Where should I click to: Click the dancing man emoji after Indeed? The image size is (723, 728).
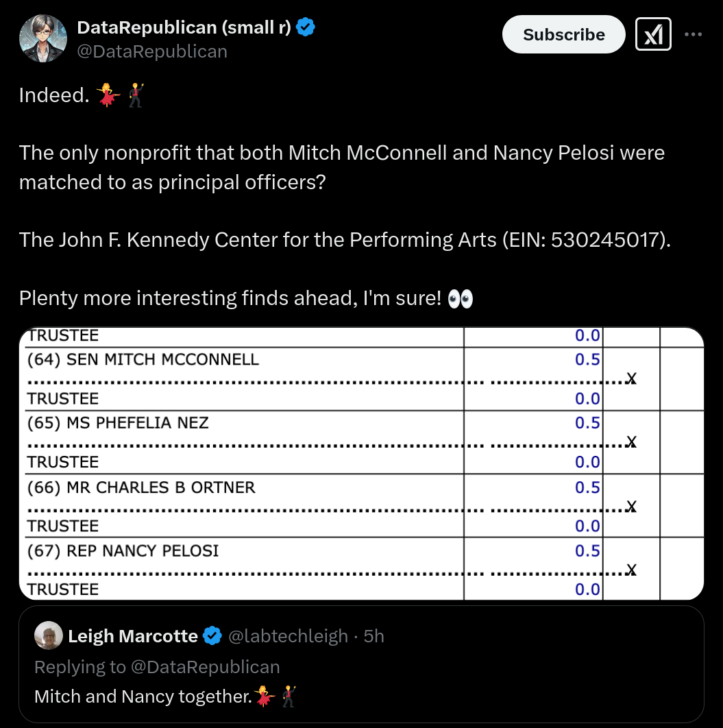pos(136,95)
